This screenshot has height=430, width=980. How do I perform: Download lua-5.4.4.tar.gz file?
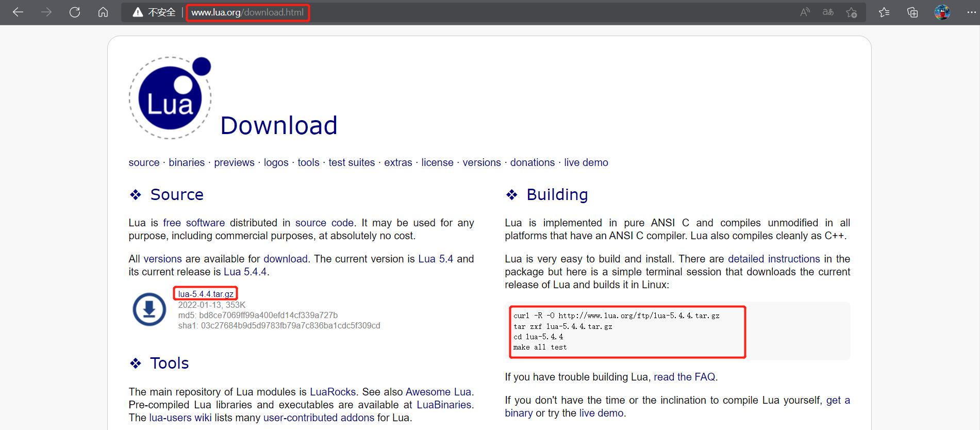206,294
